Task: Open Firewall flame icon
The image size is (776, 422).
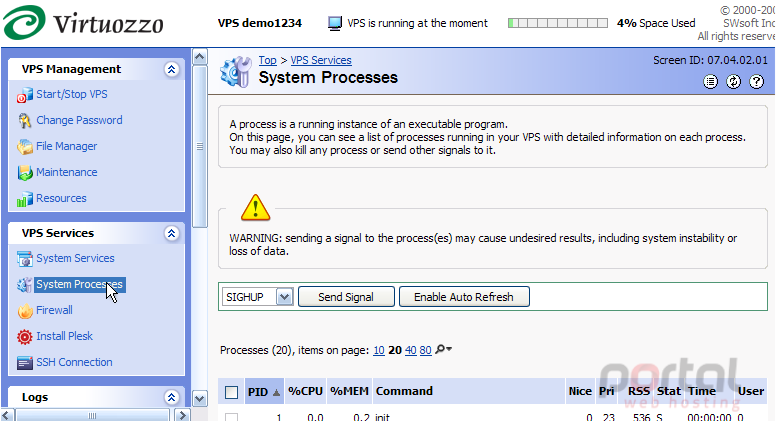Action: pyautogui.click(x=24, y=311)
